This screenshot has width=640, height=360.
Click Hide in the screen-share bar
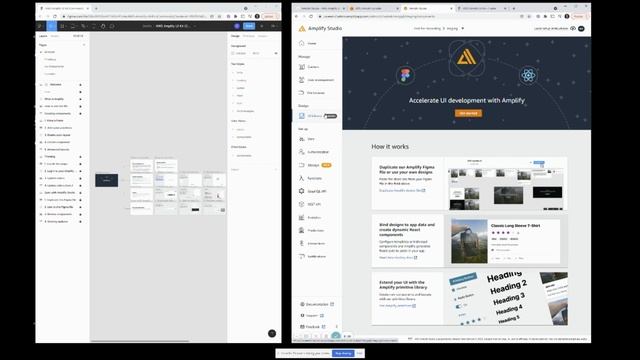tap(359, 353)
